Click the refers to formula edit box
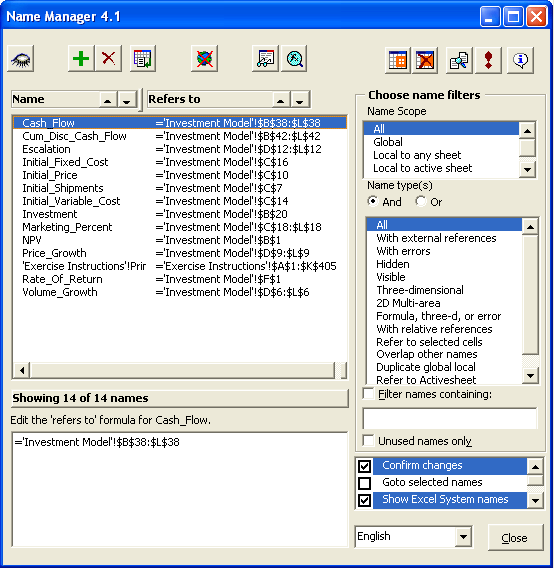 [x=180, y=489]
